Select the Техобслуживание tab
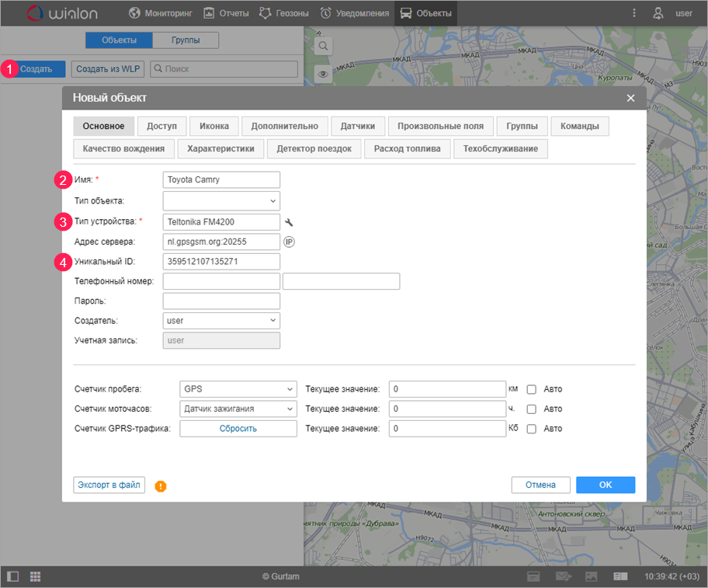 click(x=501, y=148)
